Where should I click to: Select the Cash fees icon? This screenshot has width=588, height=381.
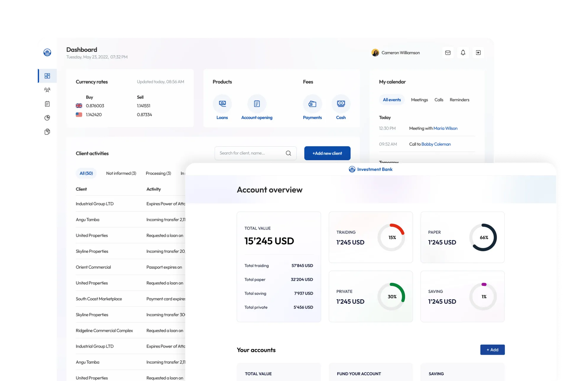tap(341, 104)
